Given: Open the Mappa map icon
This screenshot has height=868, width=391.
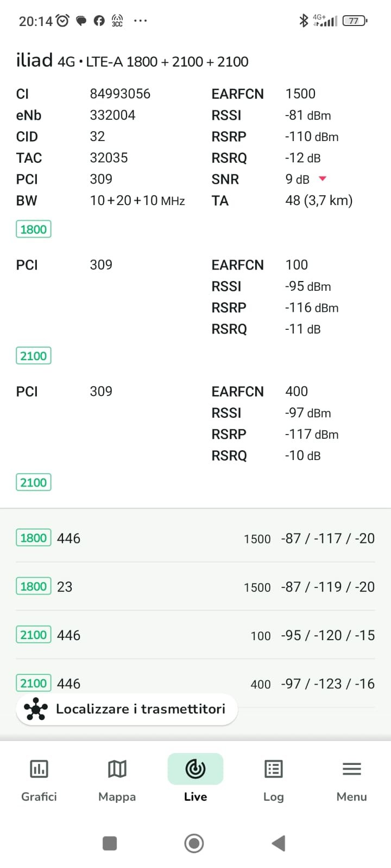Looking at the screenshot, I should (117, 769).
